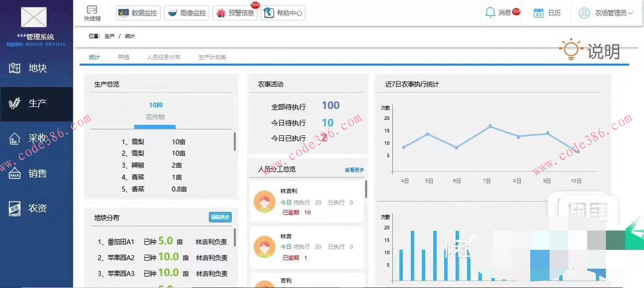Viewport: 644px width, 288px height.
Task: Open the 生产计划表 tab
Action: coord(212,57)
